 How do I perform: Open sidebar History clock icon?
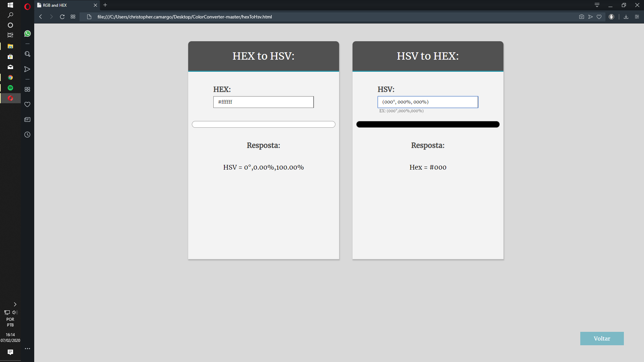pos(28,135)
